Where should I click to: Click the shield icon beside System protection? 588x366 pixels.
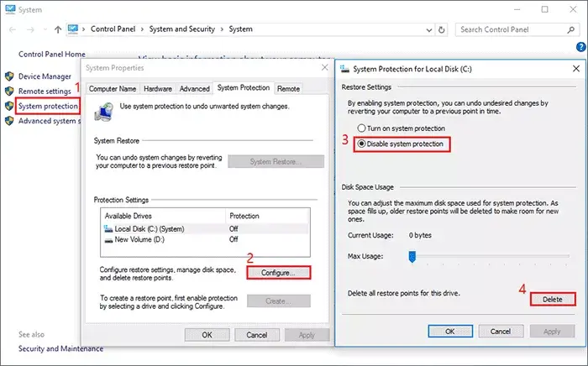pos(9,106)
